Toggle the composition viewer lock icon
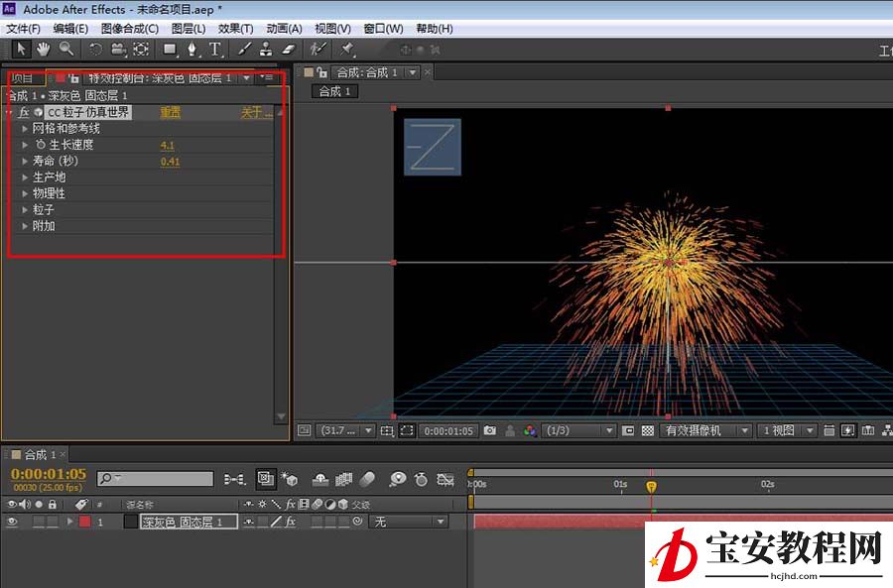The height and width of the screenshot is (588, 893). [321, 72]
